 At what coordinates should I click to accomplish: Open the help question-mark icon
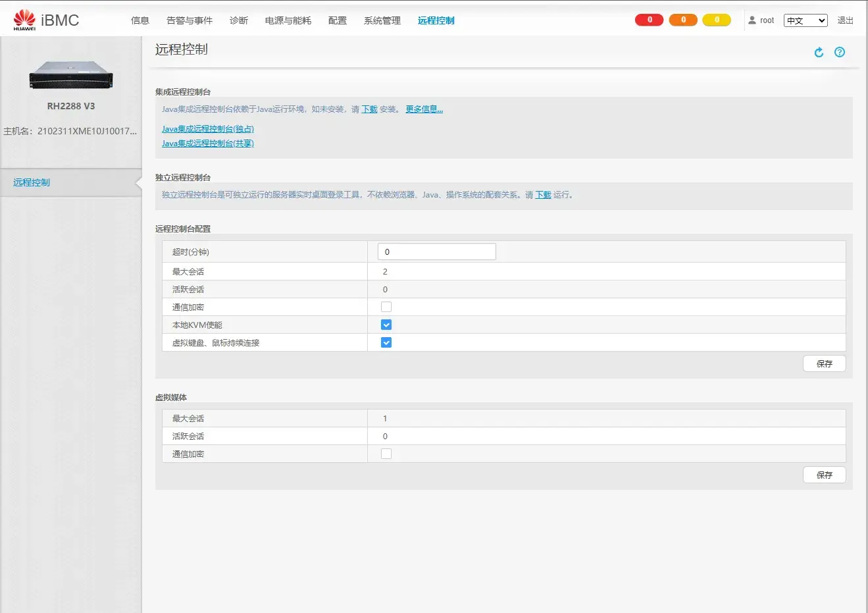pyautogui.click(x=840, y=53)
